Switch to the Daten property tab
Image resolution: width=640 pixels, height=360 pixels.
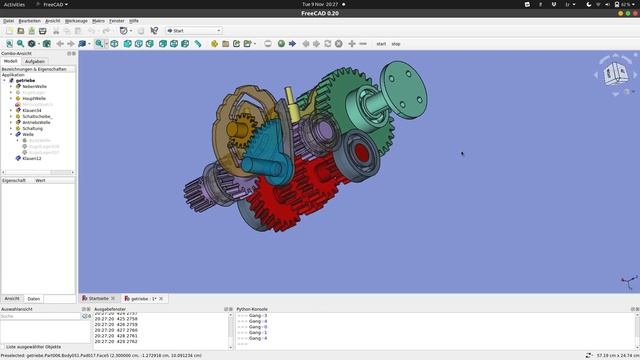coord(33,299)
